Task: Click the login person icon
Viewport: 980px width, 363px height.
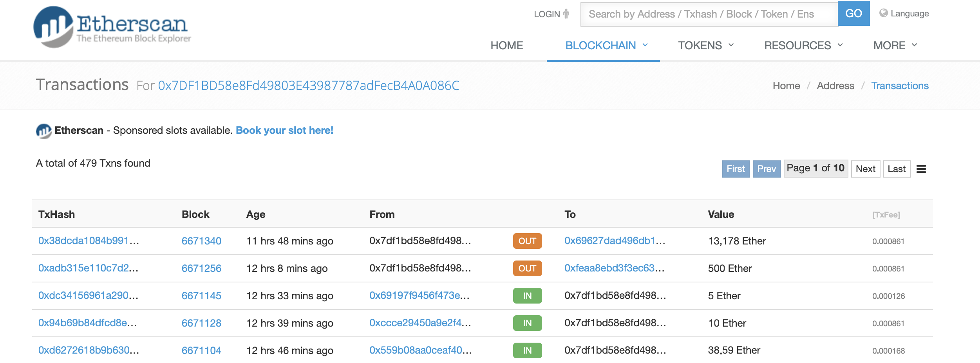Action: pos(566,14)
